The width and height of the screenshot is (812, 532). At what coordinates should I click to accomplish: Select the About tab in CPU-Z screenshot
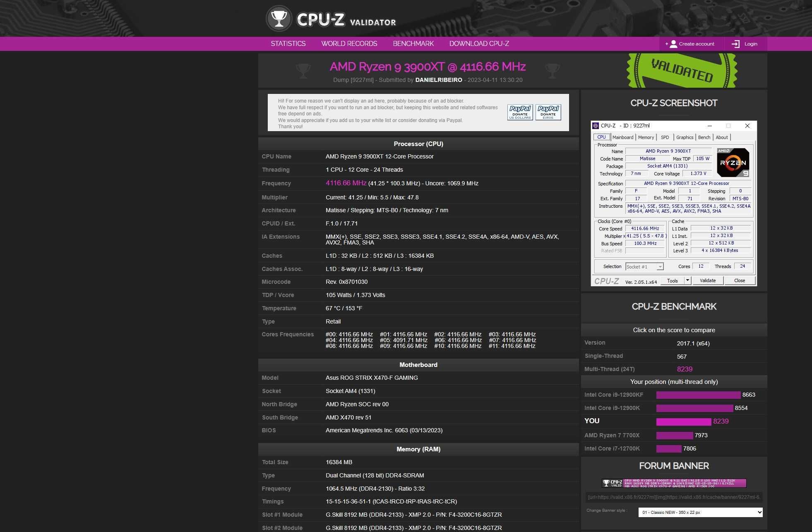[x=722, y=137]
